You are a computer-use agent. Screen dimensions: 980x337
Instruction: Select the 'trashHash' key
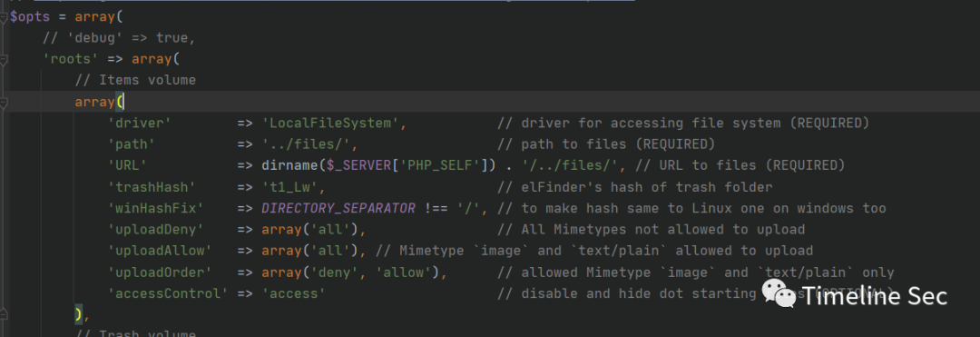152,187
